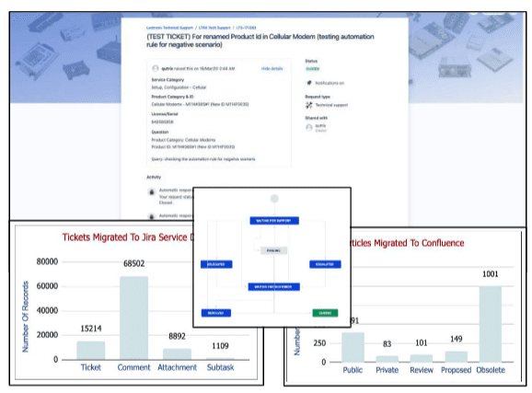
Task: Click the 'License/Serial' field label
Action: (165, 114)
